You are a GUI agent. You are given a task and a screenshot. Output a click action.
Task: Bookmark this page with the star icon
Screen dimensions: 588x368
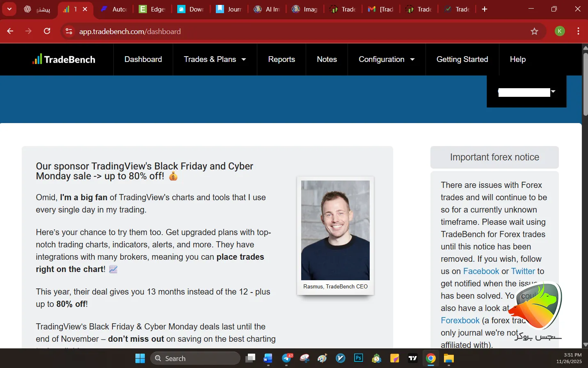click(534, 32)
